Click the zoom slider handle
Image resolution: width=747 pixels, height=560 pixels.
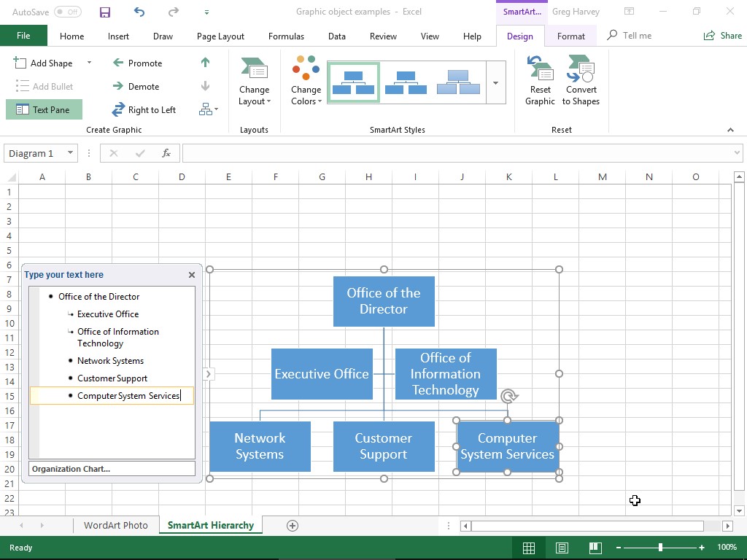(x=660, y=548)
